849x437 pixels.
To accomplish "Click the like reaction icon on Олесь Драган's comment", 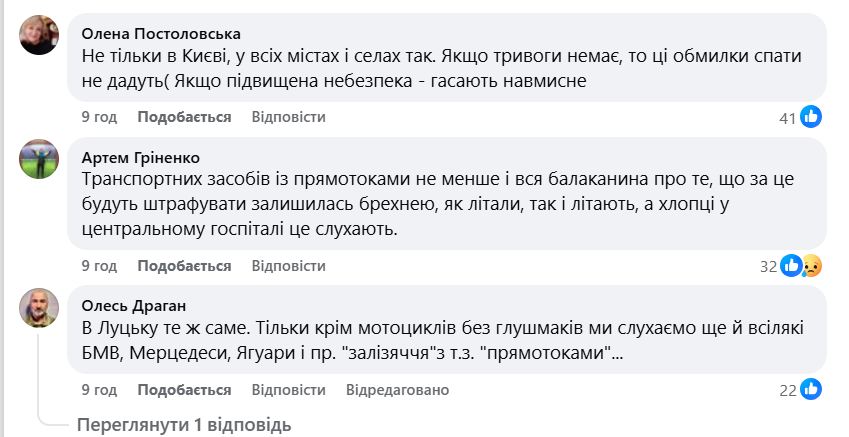I will tap(811, 389).
